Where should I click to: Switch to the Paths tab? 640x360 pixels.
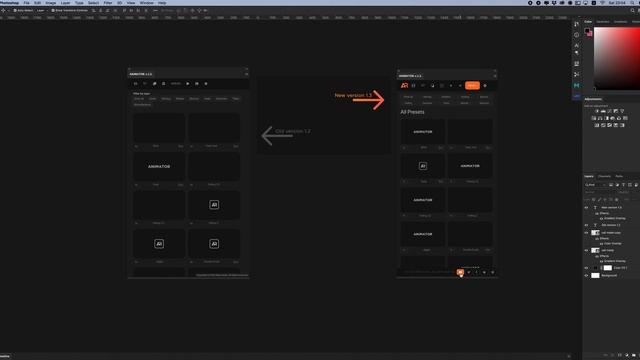[x=619, y=176]
